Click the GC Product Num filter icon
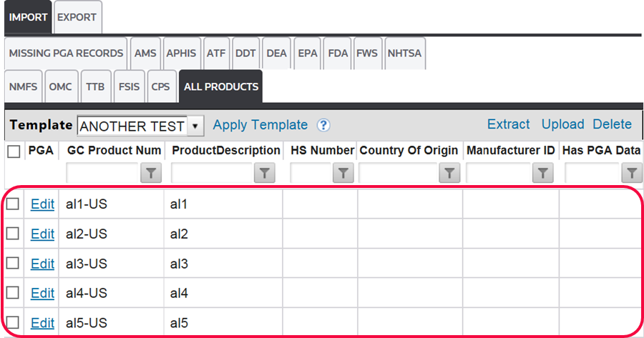 [151, 172]
